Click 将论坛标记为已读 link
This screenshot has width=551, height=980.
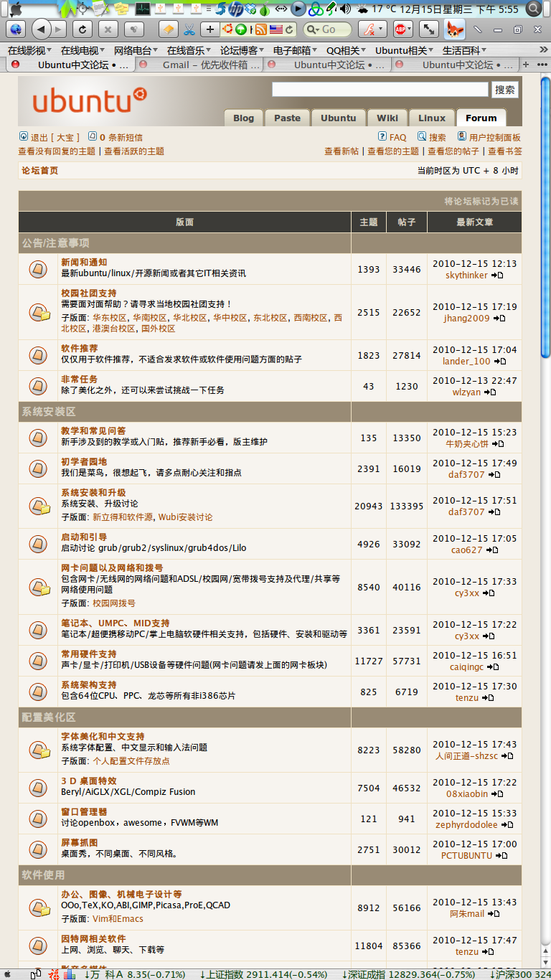[481, 201]
